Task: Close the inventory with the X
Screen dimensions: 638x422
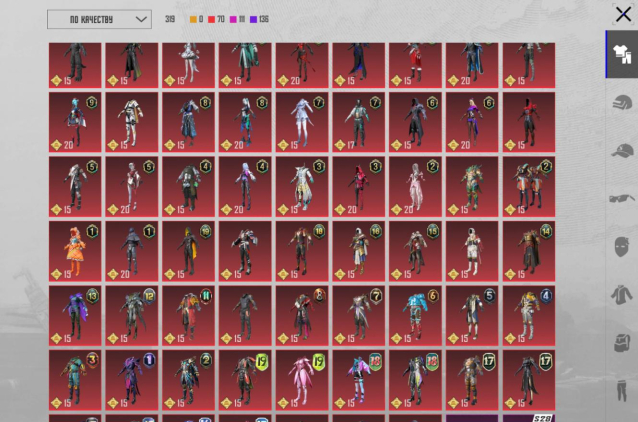Action: 623,14
